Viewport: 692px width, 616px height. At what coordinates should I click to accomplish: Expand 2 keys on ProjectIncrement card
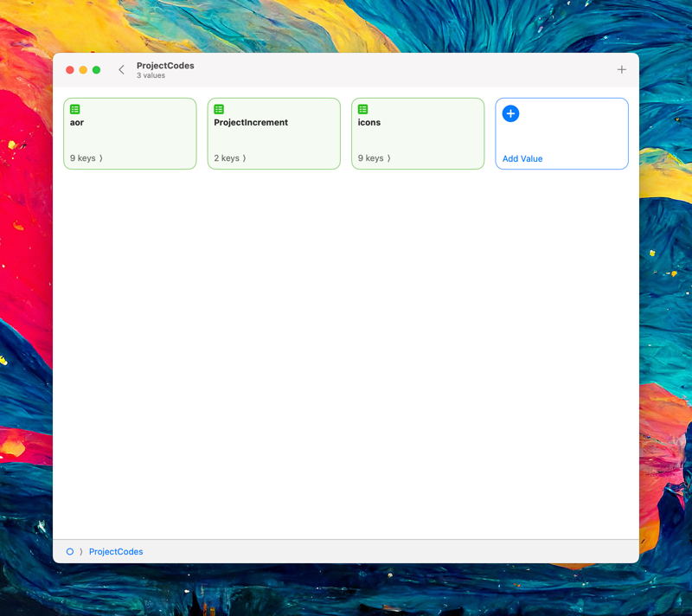click(x=230, y=158)
